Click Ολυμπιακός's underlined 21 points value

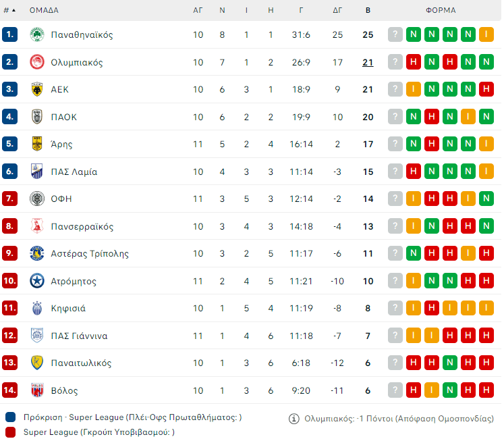[x=368, y=62]
